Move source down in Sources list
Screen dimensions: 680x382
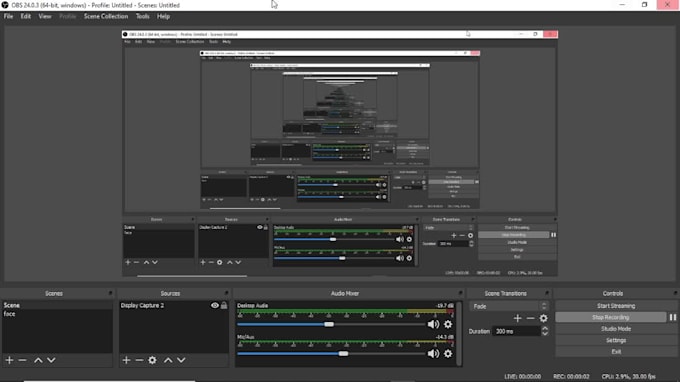[x=181, y=360]
